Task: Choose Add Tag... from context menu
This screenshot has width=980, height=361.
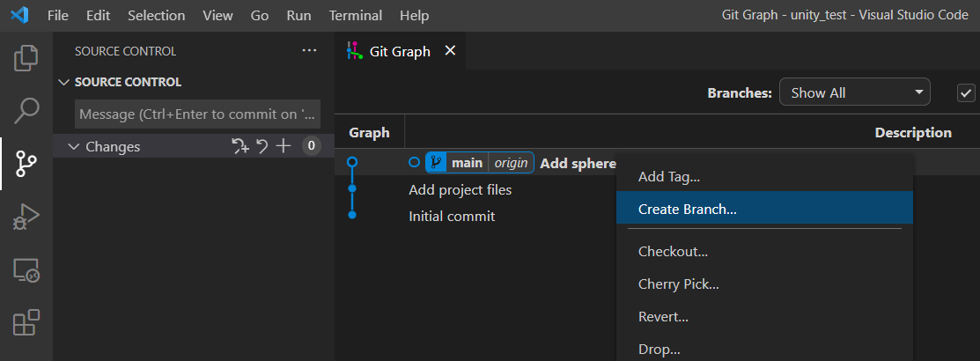Action: click(x=764, y=177)
